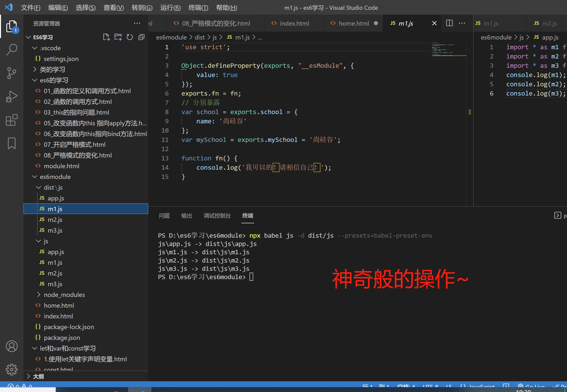567x392 pixels.
Task: Open the Explorer view in activity bar
Action: click(x=11, y=26)
